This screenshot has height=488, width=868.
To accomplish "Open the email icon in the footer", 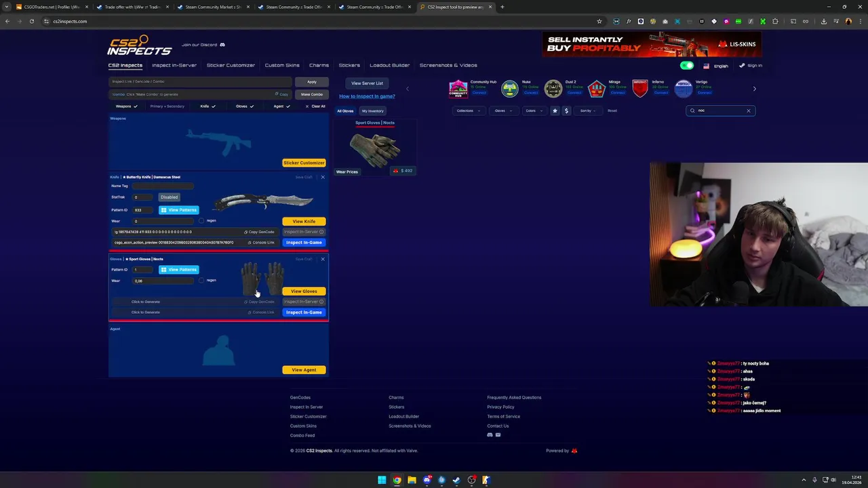I will click(x=498, y=435).
